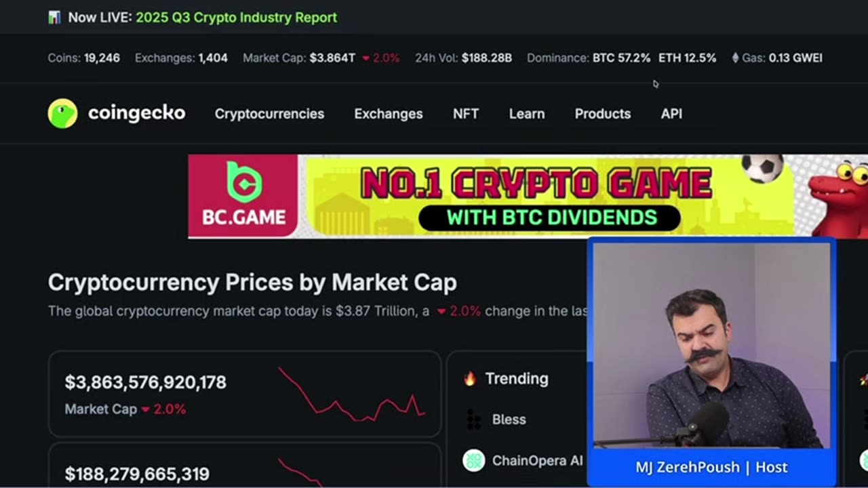
Task: Click the CoinGecko gecko logo icon
Action: tap(62, 114)
